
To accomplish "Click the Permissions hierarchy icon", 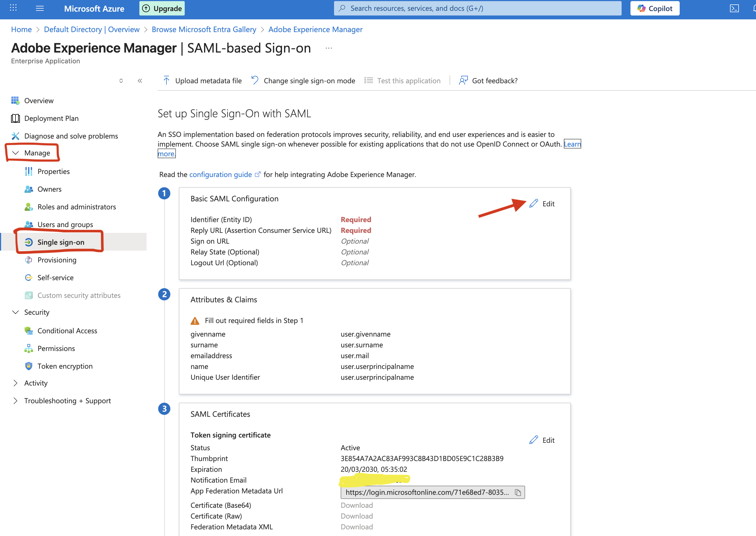I will (x=29, y=349).
